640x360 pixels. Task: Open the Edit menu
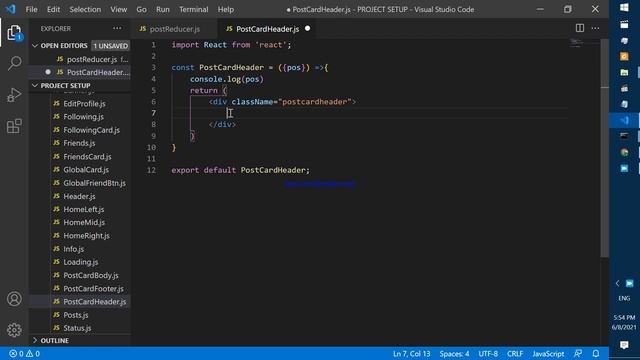pyautogui.click(x=53, y=9)
